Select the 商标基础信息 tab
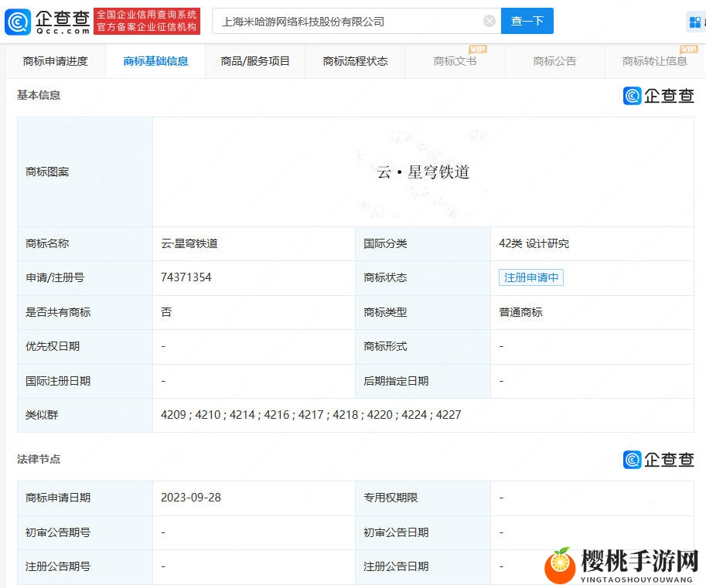 [155, 61]
